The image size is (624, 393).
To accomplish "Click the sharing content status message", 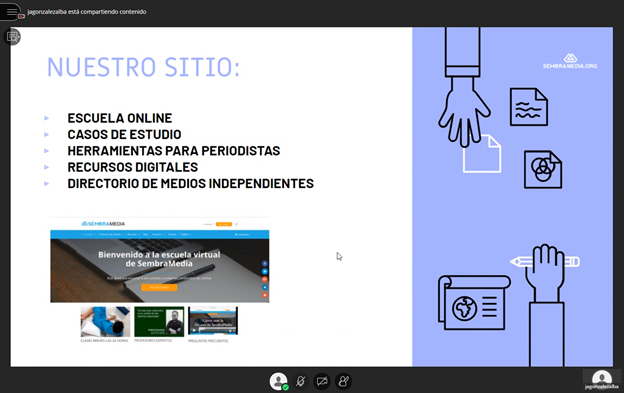I will coord(87,12).
